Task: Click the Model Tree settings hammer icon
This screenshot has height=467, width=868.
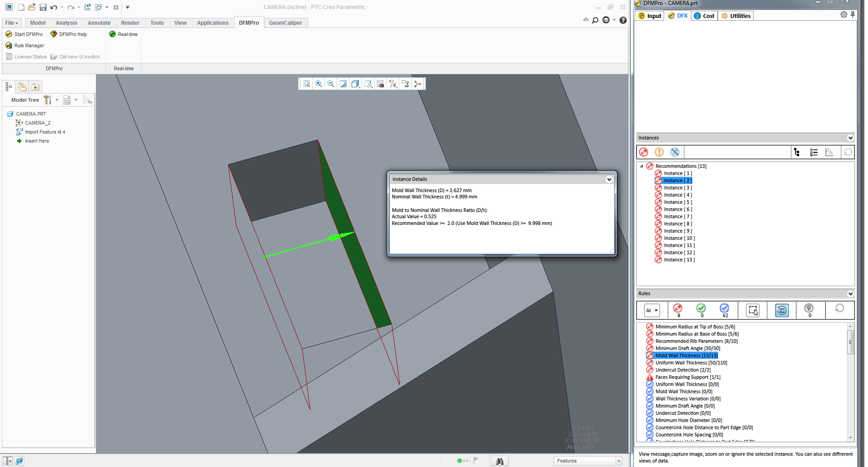Action: [x=47, y=100]
